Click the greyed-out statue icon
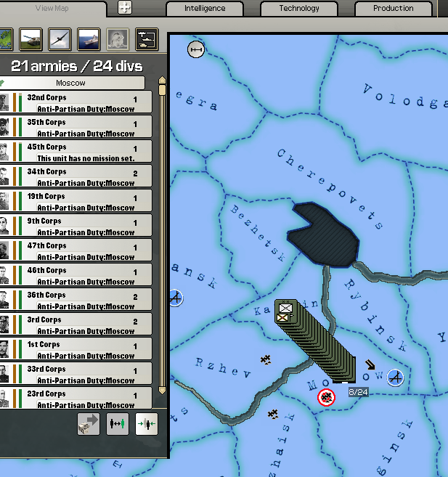The height and width of the screenshot is (477, 448). [x=118, y=39]
